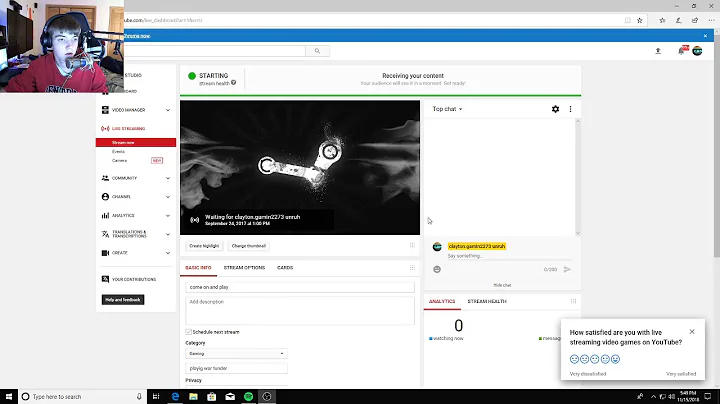The image size is (720, 404).
Task: Click stream health help question mark
Action: (234, 83)
